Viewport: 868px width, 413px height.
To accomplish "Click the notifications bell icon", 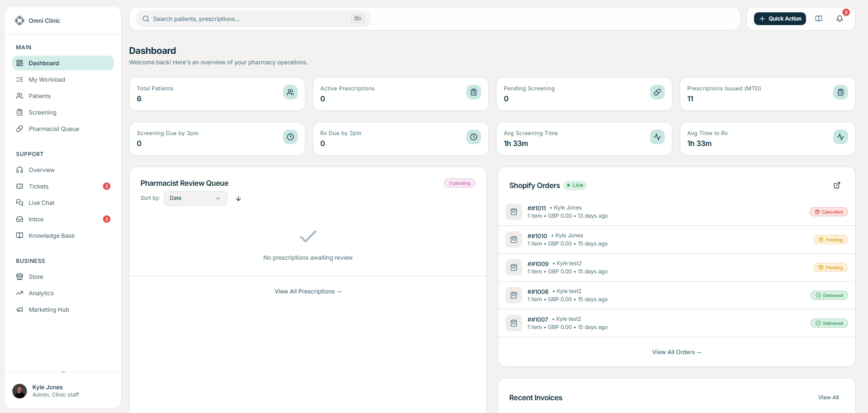I will pos(839,19).
